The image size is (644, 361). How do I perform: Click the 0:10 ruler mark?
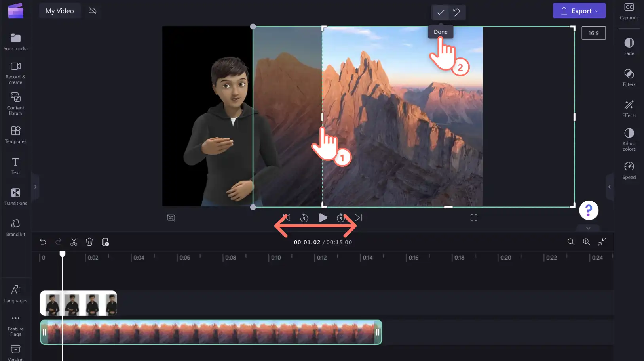[275, 258]
